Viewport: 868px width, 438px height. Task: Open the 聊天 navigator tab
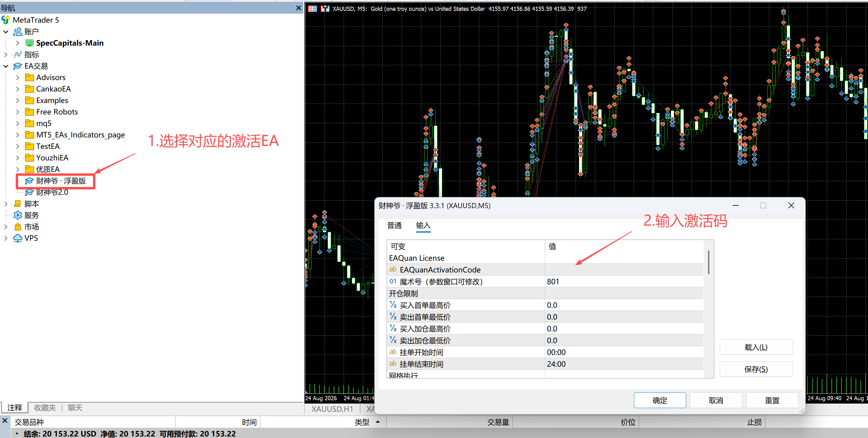tap(75, 408)
